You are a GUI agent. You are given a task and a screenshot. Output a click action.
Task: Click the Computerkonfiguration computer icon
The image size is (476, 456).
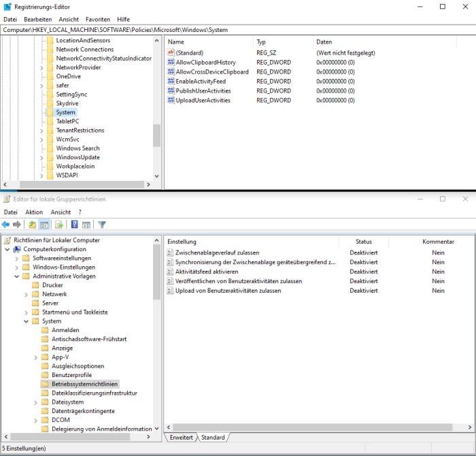17,249
